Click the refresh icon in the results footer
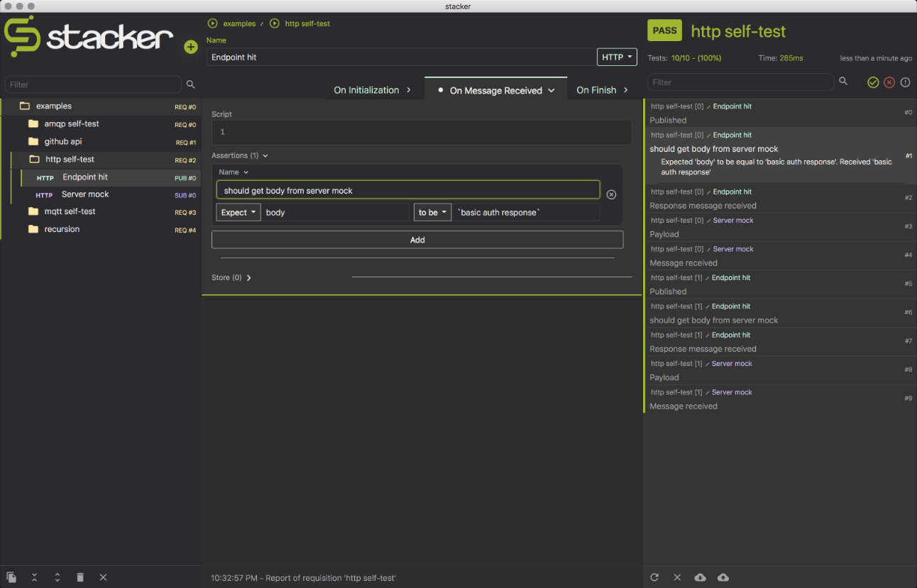 pyautogui.click(x=654, y=577)
